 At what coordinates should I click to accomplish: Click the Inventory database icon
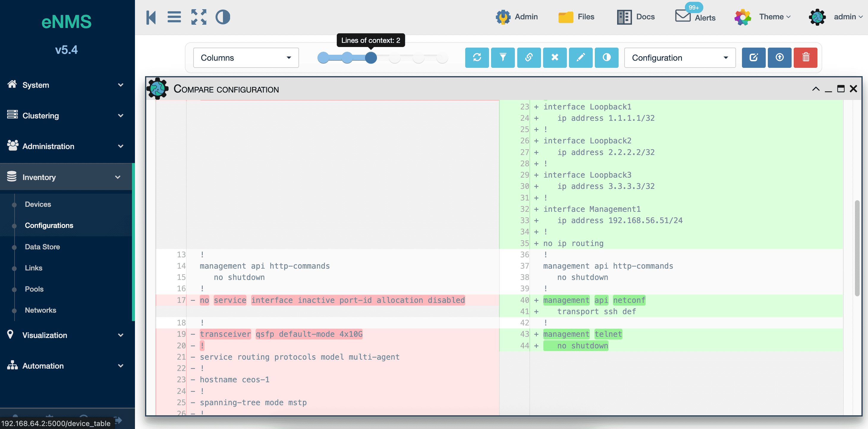[x=12, y=176]
